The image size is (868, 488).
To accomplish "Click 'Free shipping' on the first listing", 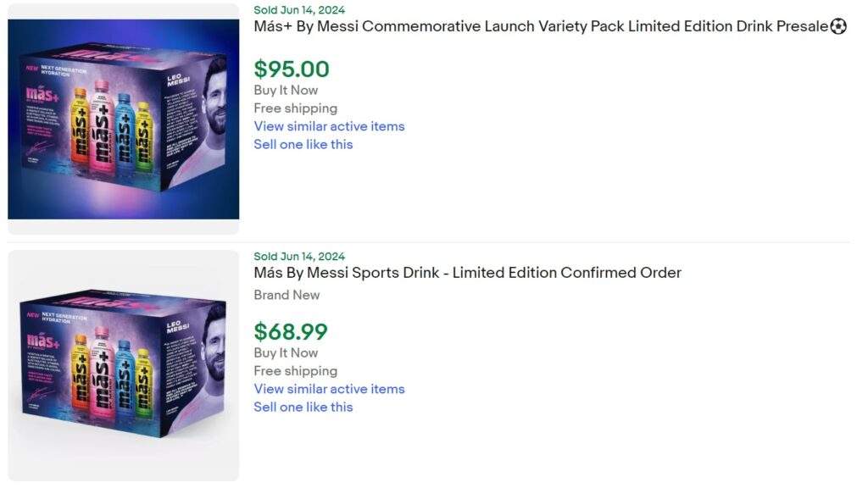I will click(x=295, y=108).
